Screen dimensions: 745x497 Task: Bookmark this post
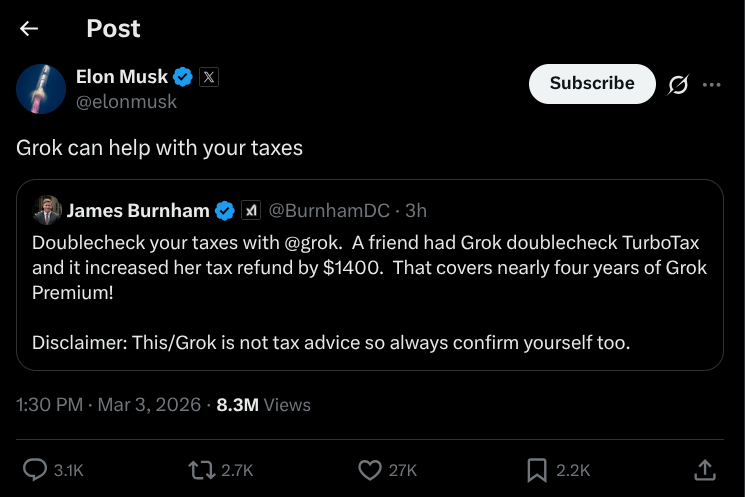537,469
